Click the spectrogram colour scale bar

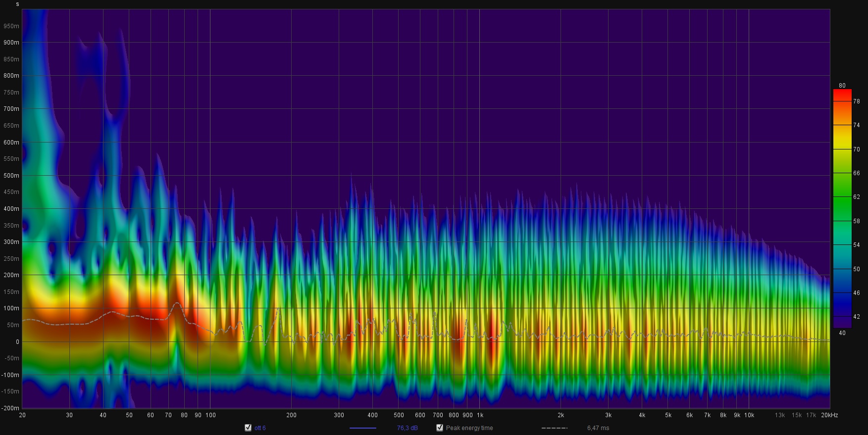(842, 208)
